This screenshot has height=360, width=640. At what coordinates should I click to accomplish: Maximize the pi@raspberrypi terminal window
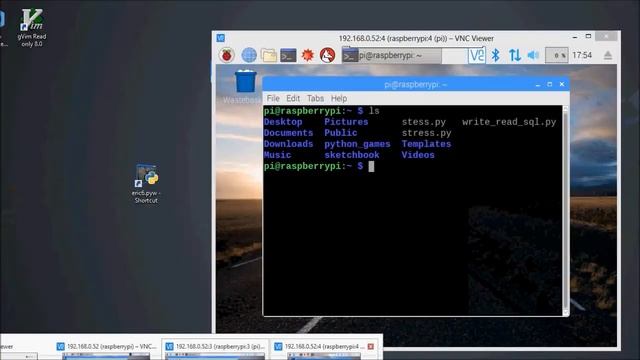pyautogui.click(x=550, y=84)
